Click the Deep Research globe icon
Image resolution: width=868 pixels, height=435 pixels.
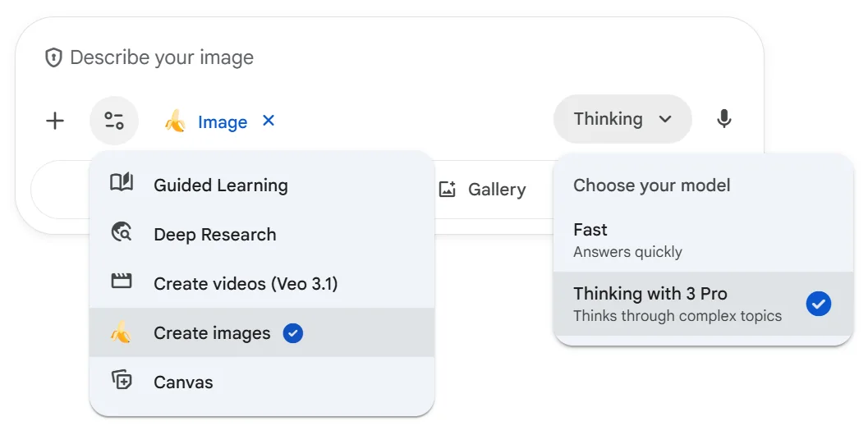(x=122, y=232)
